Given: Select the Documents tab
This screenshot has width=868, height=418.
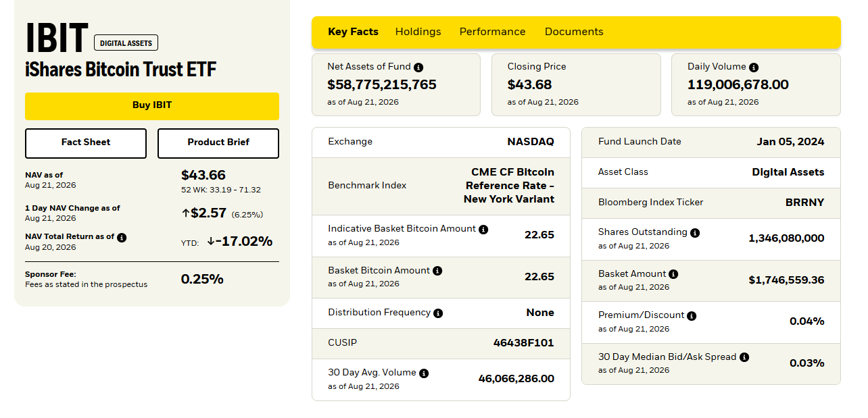Looking at the screenshot, I should [574, 32].
